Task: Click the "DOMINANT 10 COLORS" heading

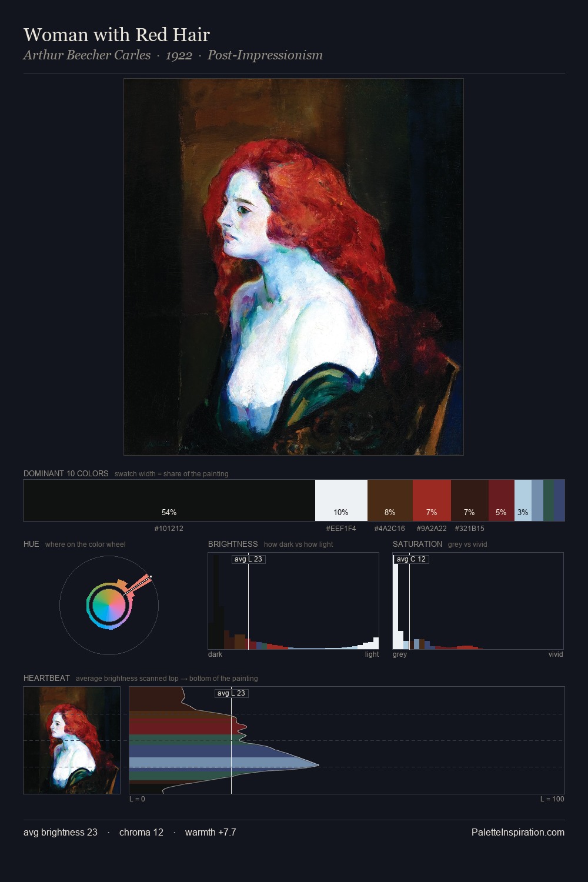Action: click(66, 473)
